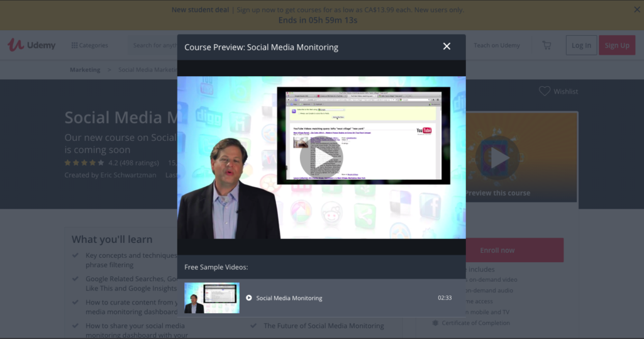
Task: Click Certificate of Completion text
Action: (475, 323)
